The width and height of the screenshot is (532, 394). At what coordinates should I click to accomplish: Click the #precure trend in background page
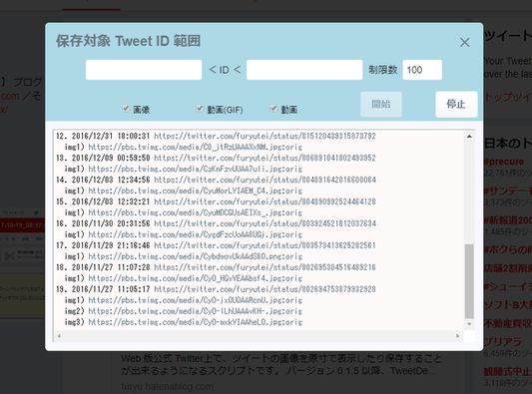(504, 162)
